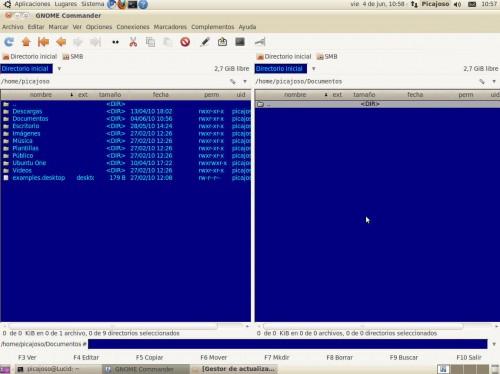Open right panel directory history dropdown

(494, 81)
